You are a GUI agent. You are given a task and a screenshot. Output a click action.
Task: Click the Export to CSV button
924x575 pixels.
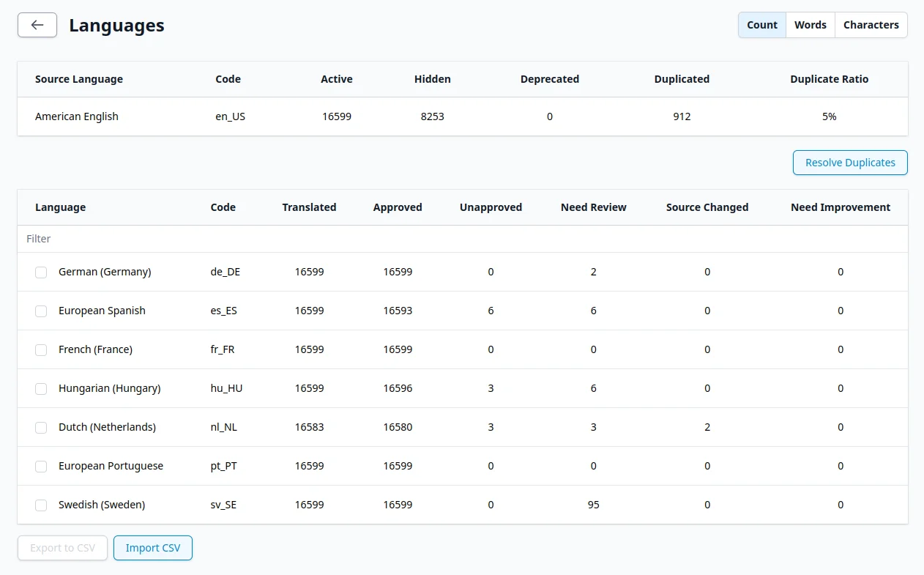coord(63,548)
